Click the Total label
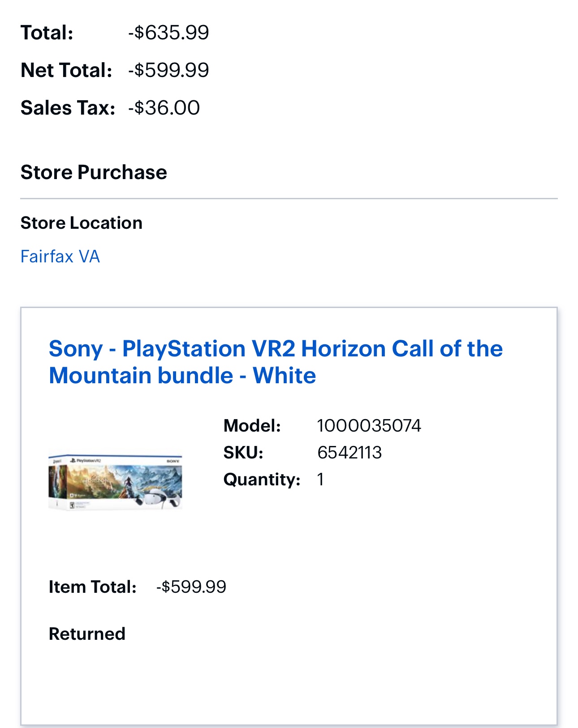This screenshot has height=728, width=578. [47, 33]
